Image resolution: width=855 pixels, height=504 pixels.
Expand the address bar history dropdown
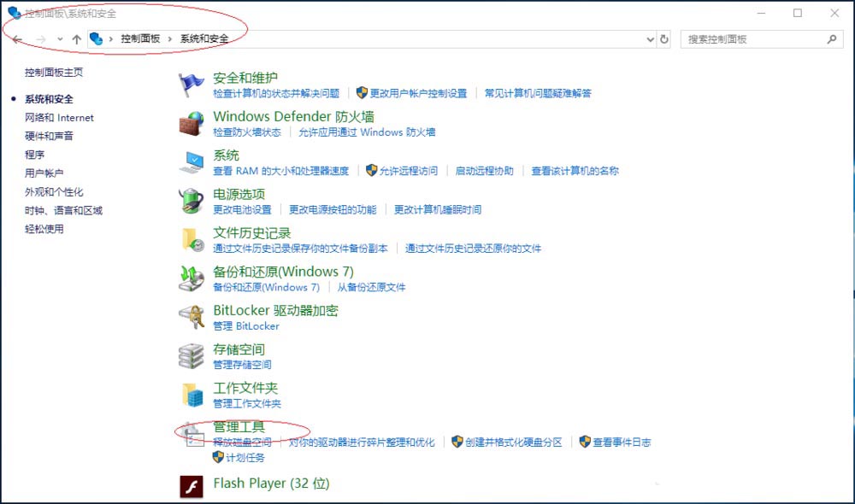point(650,39)
